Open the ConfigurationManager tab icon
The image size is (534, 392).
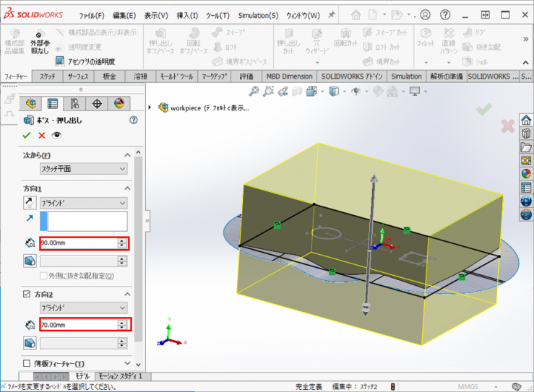(74, 104)
